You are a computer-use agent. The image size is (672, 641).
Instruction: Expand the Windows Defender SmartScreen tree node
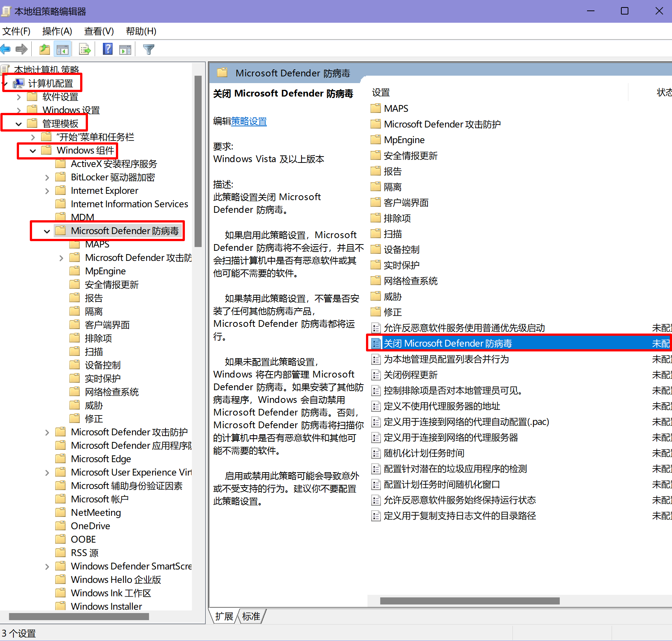coord(47,567)
